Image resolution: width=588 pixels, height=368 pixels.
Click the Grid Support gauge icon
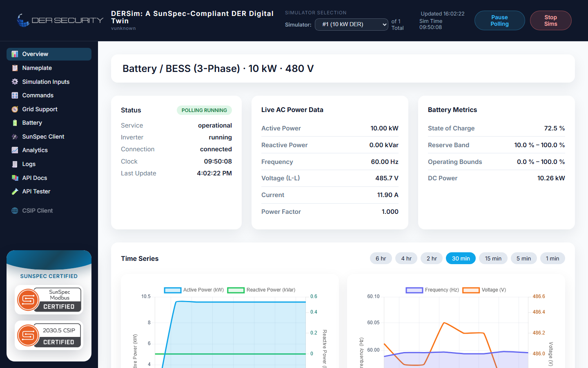click(x=15, y=109)
